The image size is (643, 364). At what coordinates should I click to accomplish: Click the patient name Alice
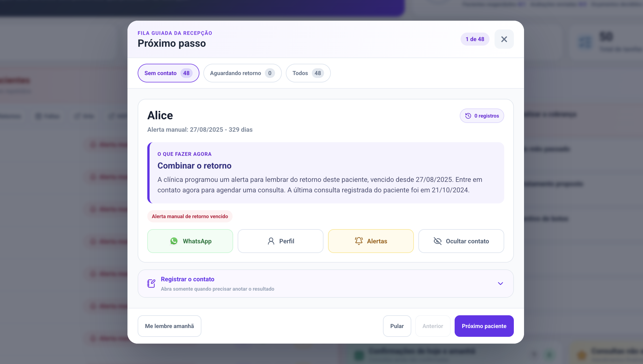160,116
